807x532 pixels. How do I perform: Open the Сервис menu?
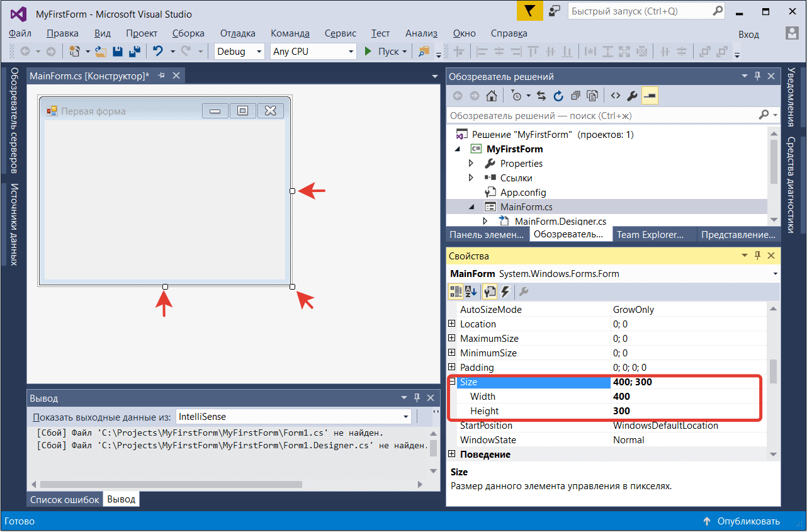click(341, 33)
